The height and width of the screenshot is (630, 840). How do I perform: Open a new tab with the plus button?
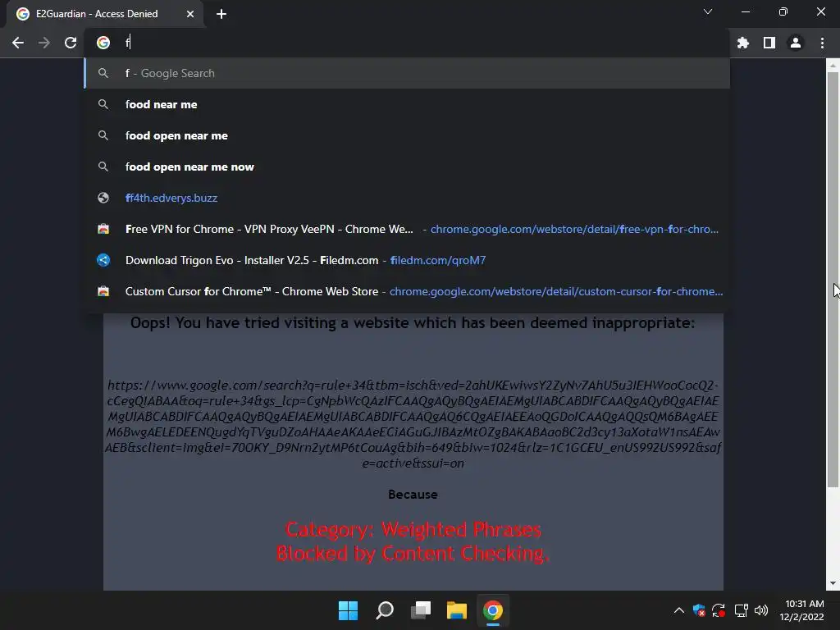pos(221,14)
